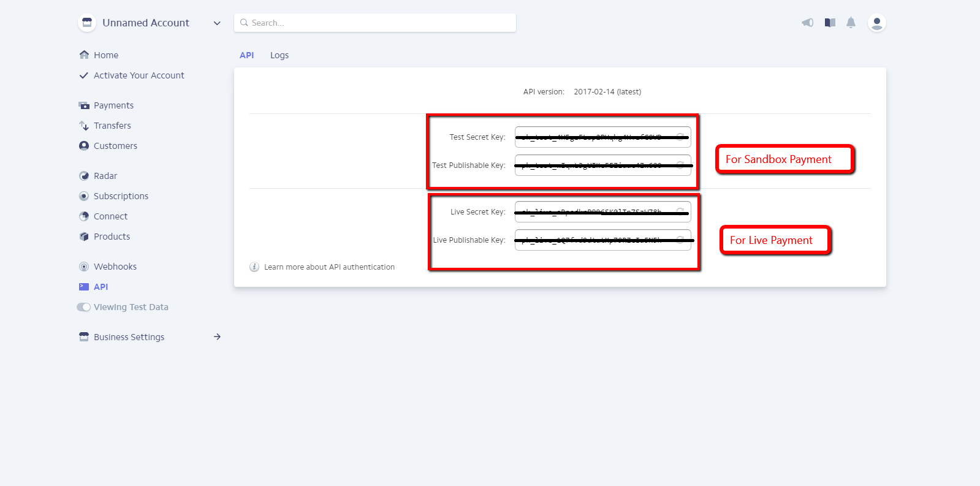The image size is (980, 486).
Task: Open documentation via the book icon
Action: coord(830,23)
